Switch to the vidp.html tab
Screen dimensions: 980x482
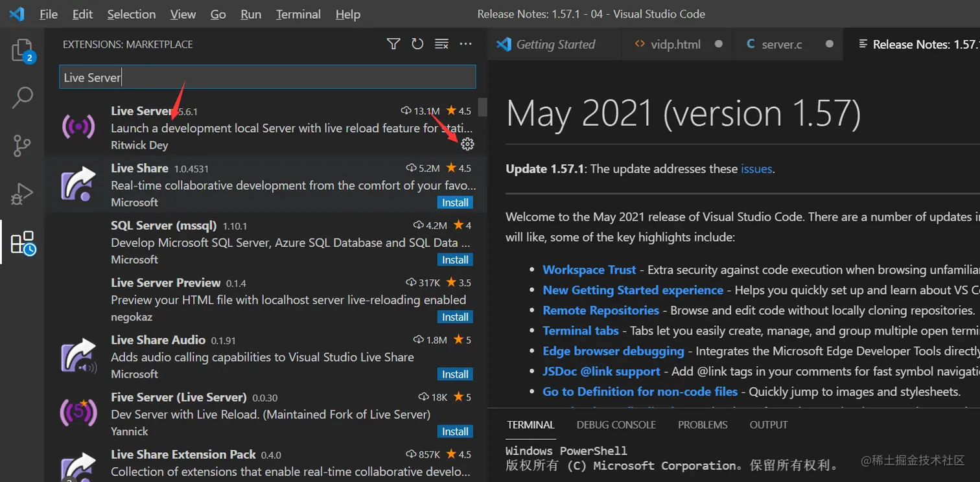[676, 44]
